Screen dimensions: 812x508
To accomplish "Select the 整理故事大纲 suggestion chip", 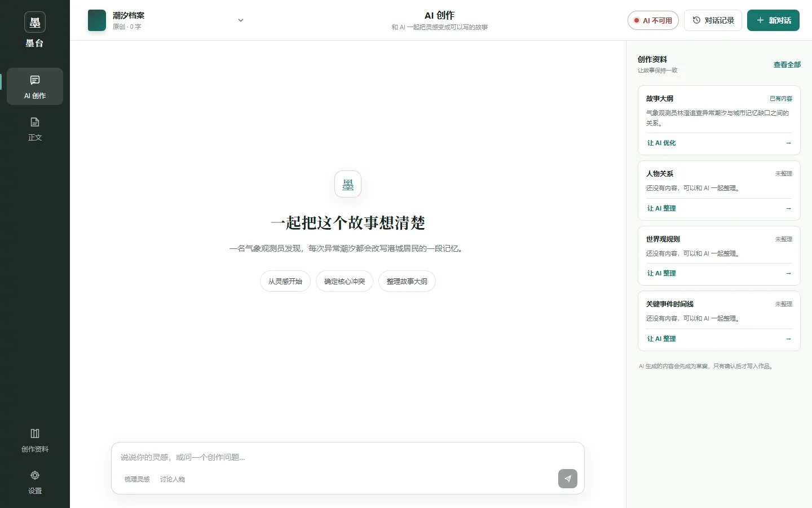I will pos(407,282).
